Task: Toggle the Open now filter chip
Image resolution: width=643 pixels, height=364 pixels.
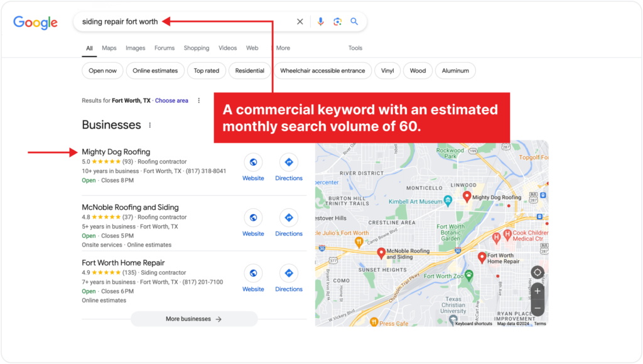Action: [102, 70]
